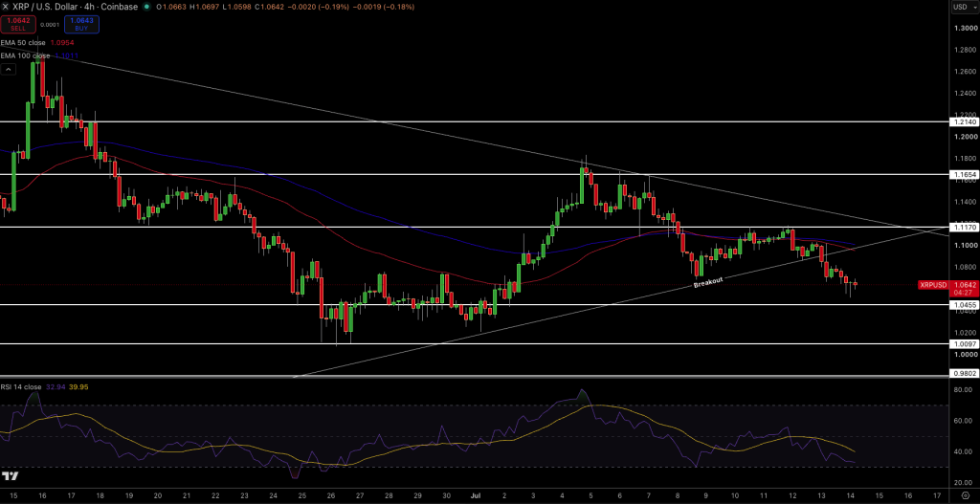Open the TradingView logo link
The image size is (980, 504).
tap(10, 476)
